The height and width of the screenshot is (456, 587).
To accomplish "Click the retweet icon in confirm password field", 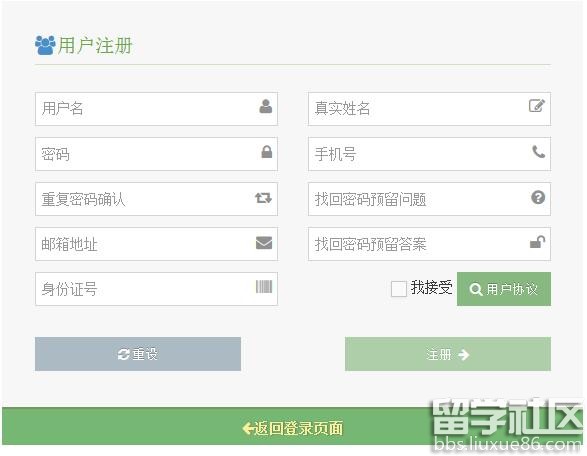I will [x=264, y=198].
